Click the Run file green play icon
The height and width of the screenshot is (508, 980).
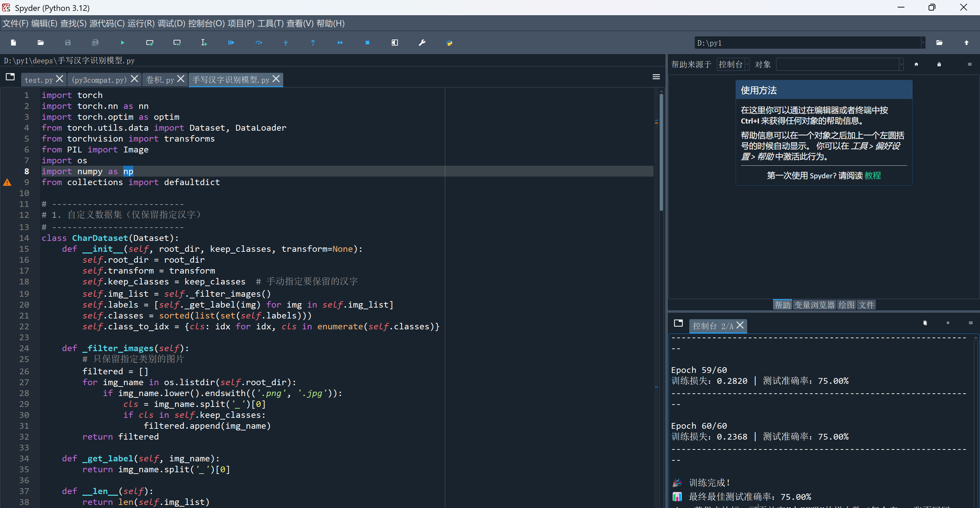(123, 43)
